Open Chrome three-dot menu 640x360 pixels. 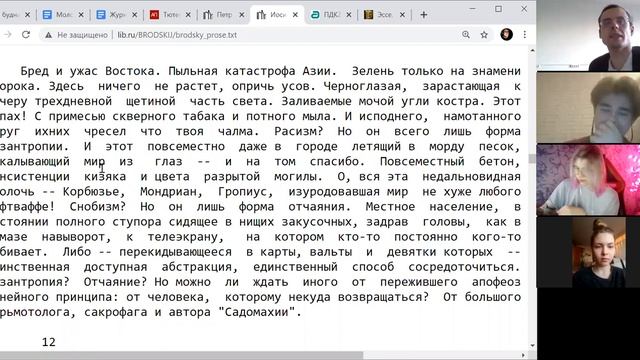pyautogui.click(x=524, y=35)
